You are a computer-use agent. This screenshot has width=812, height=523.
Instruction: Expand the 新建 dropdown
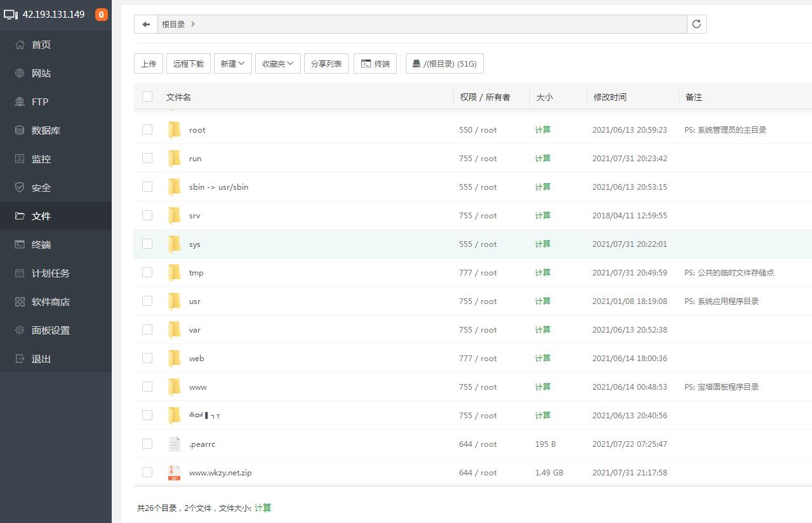pos(232,63)
